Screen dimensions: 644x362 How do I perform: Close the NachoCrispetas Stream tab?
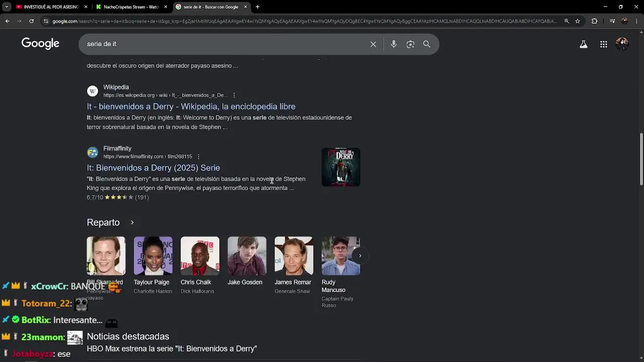click(166, 7)
